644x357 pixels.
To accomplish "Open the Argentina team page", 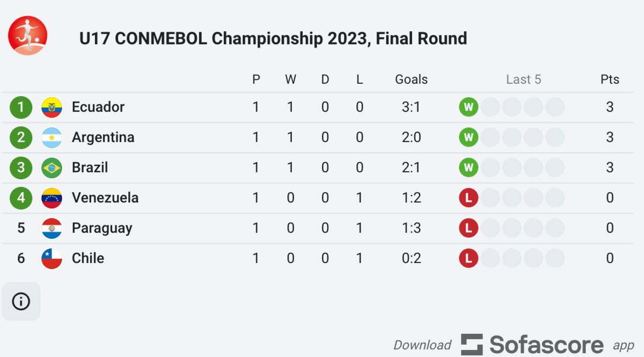I will click(x=103, y=137).
